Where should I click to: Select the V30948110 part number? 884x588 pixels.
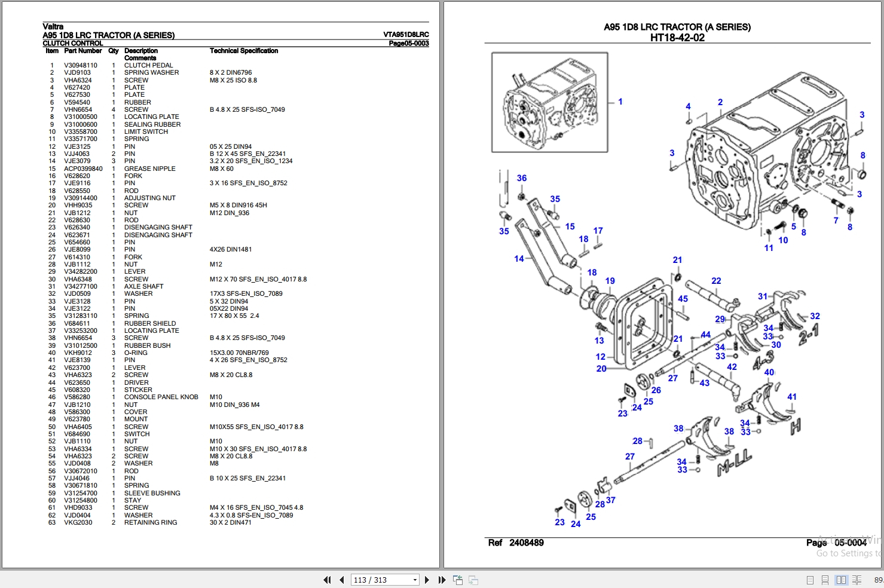pyautogui.click(x=81, y=66)
